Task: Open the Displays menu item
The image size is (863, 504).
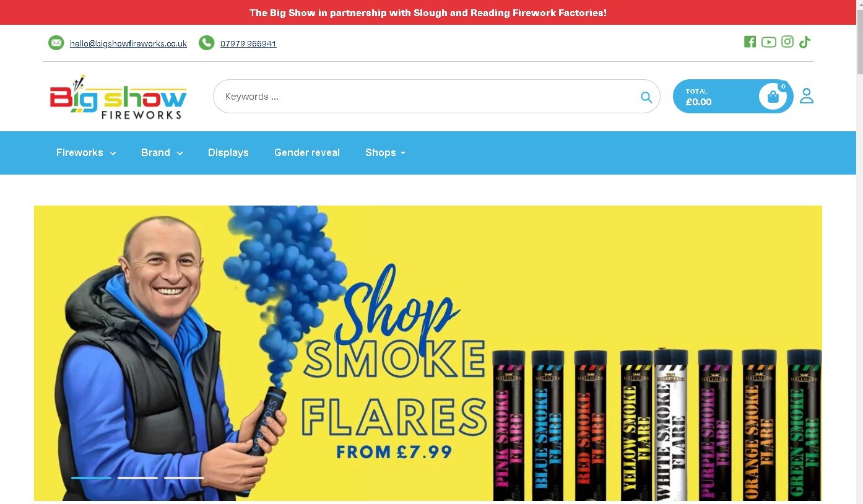Action: [x=228, y=152]
